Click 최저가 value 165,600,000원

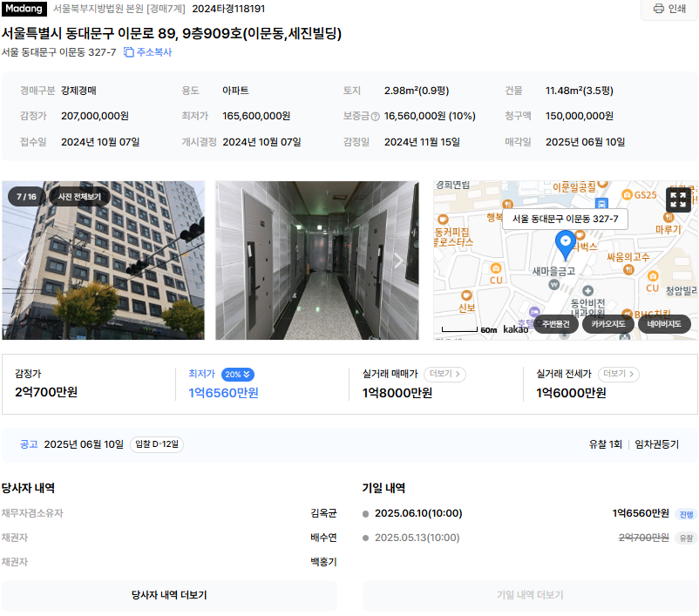[256, 117]
